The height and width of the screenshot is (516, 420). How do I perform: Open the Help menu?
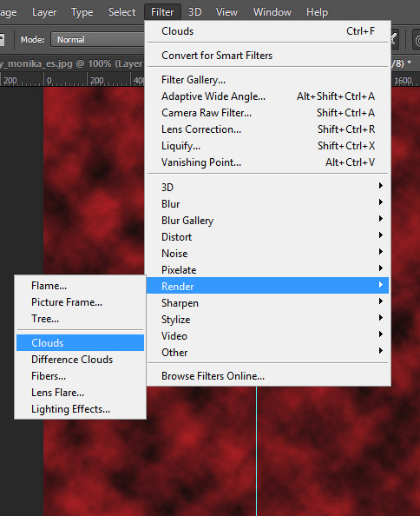[317, 12]
